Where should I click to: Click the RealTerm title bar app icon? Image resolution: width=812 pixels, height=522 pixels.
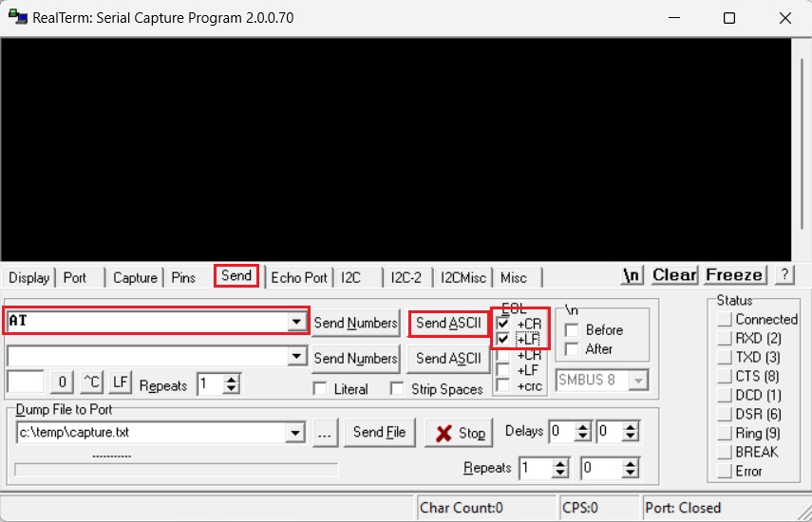tap(17, 17)
